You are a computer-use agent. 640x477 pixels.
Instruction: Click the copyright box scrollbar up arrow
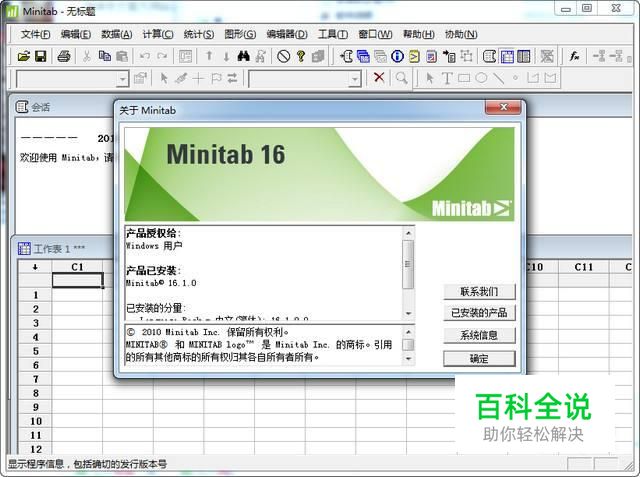(x=408, y=332)
